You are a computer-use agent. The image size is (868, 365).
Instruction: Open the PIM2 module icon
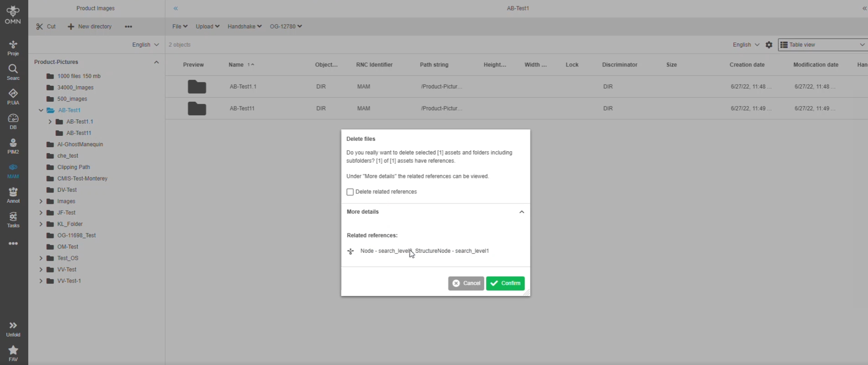(x=13, y=146)
